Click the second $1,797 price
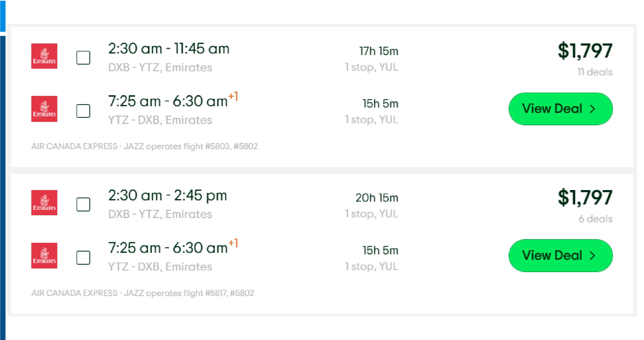Viewport: 644px width, 340px height. tap(585, 197)
